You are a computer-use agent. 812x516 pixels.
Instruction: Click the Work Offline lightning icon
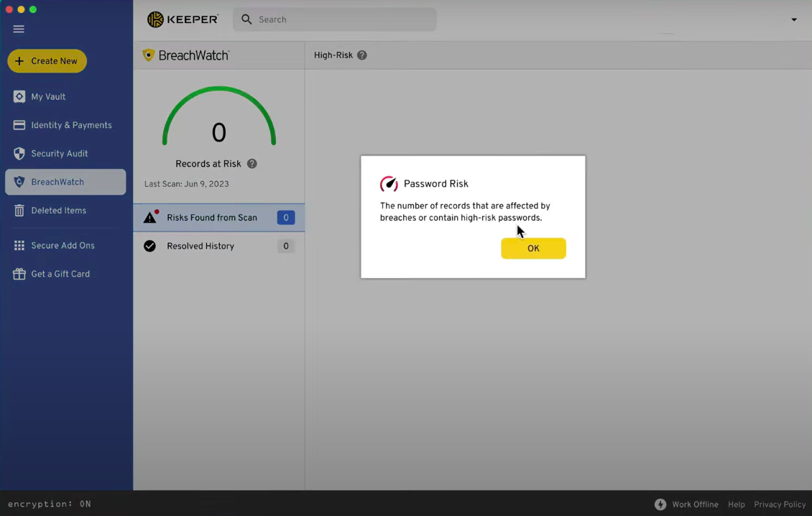click(660, 504)
